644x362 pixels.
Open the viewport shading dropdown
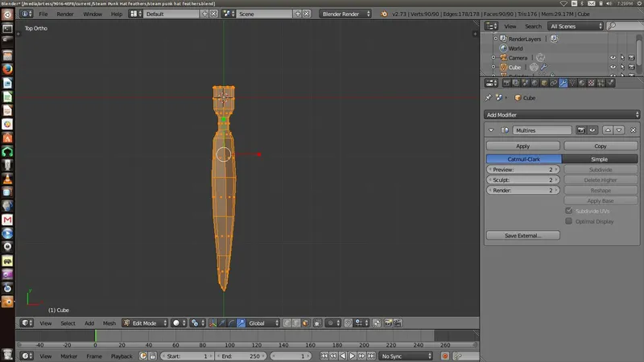pos(179,323)
